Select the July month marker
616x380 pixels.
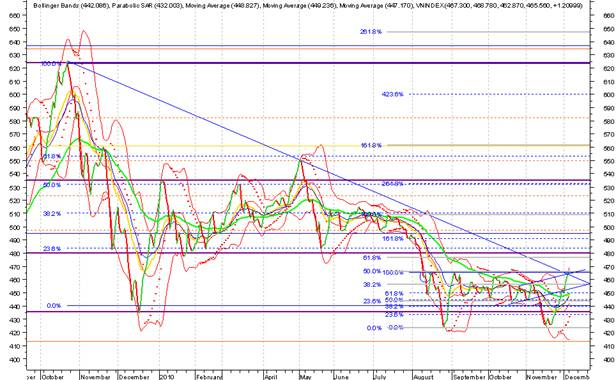click(380, 377)
